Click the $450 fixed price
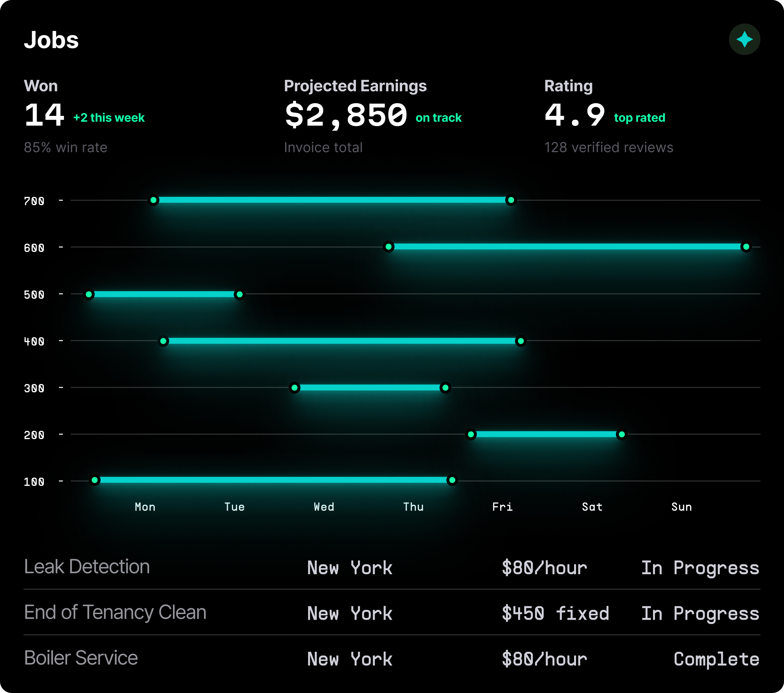The image size is (784, 693). click(x=555, y=613)
